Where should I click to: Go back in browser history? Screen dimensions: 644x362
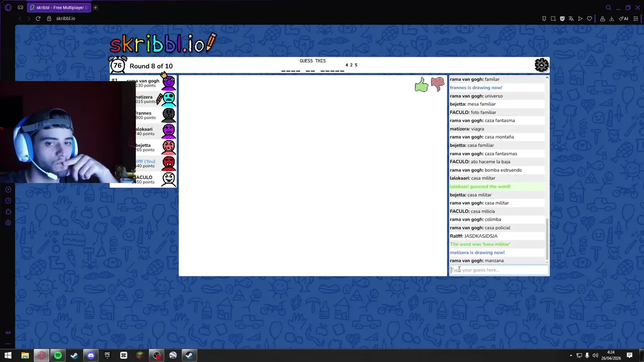[20, 19]
